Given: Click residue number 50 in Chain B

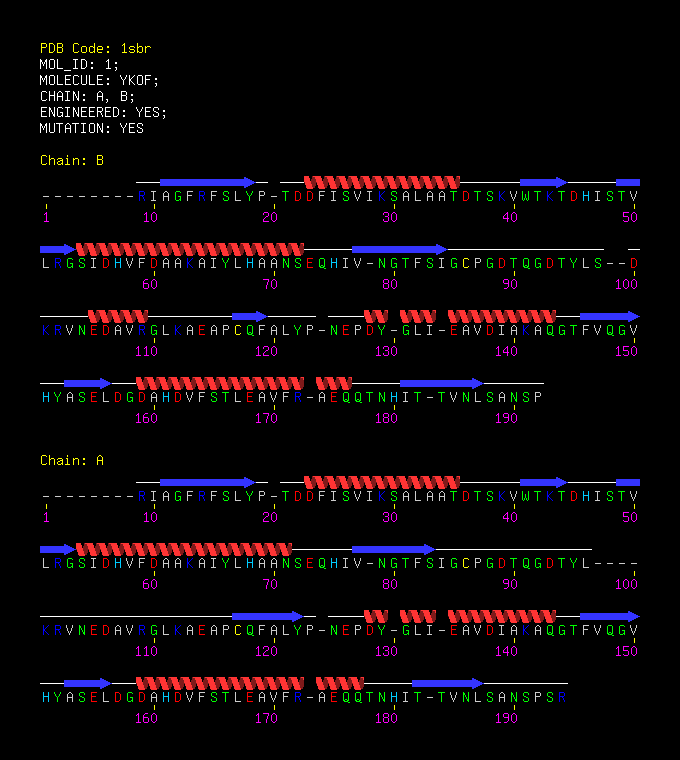Looking at the screenshot, I should point(630,218).
